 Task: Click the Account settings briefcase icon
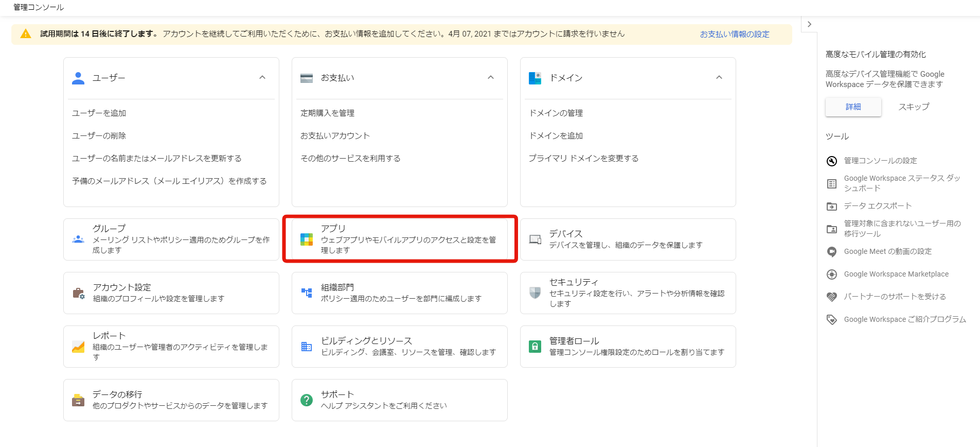[x=78, y=293]
